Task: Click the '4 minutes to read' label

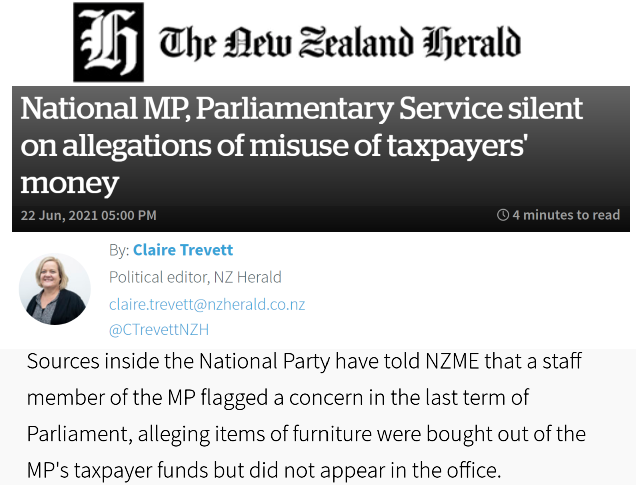Action: coord(566,215)
